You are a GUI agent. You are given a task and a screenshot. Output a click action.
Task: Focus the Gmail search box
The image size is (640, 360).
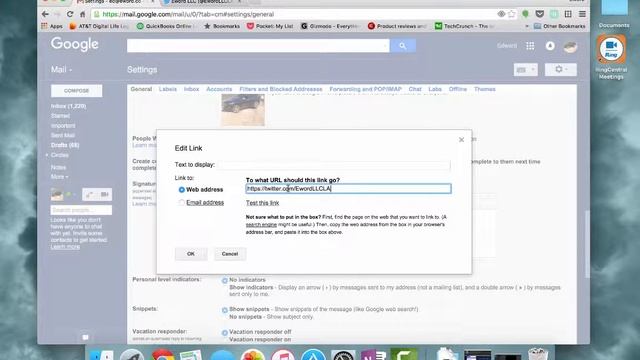[x=258, y=46]
